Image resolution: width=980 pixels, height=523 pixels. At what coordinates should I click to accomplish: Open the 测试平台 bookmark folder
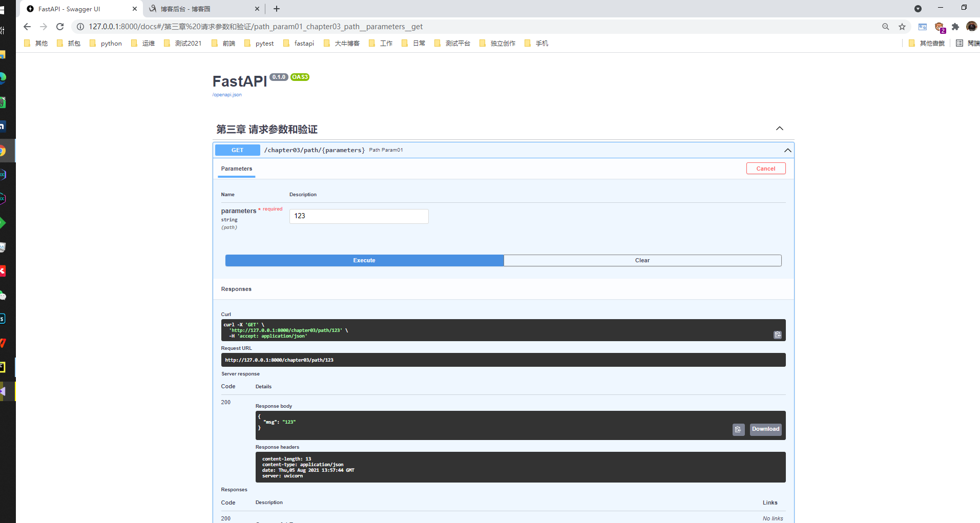pyautogui.click(x=452, y=43)
